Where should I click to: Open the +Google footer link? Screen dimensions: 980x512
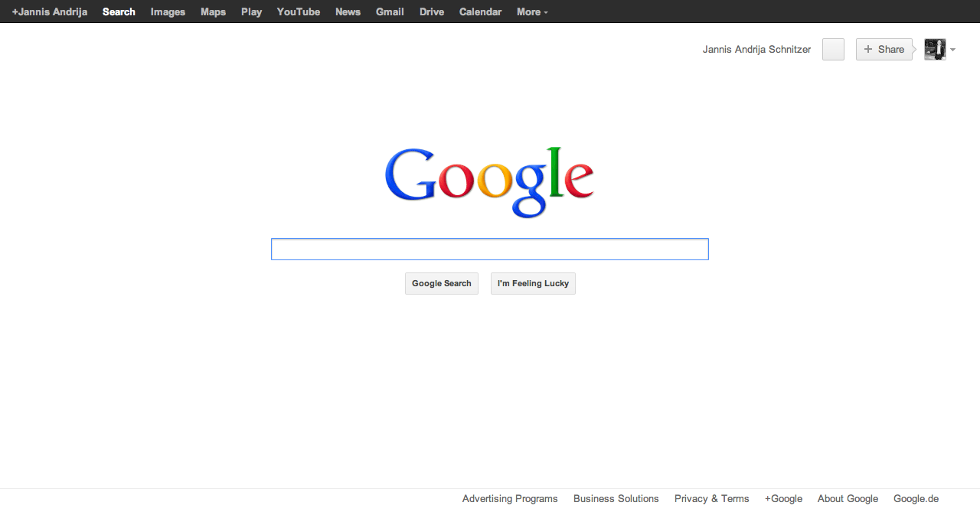[x=783, y=498]
